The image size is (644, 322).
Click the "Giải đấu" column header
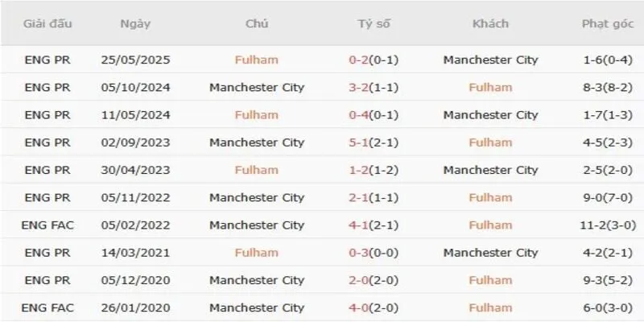click(48, 23)
